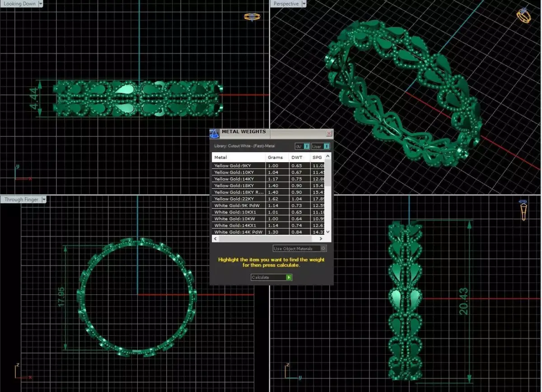This screenshot has width=542, height=392.
Task: Toggle Use Object Materials
Action: (300, 248)
